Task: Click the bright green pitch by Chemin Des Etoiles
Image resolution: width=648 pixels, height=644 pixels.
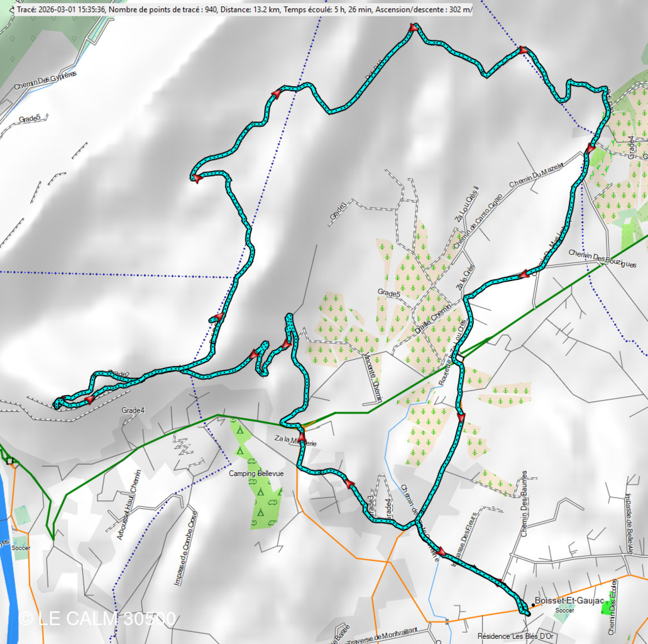Action: click(x=606, y=609)
